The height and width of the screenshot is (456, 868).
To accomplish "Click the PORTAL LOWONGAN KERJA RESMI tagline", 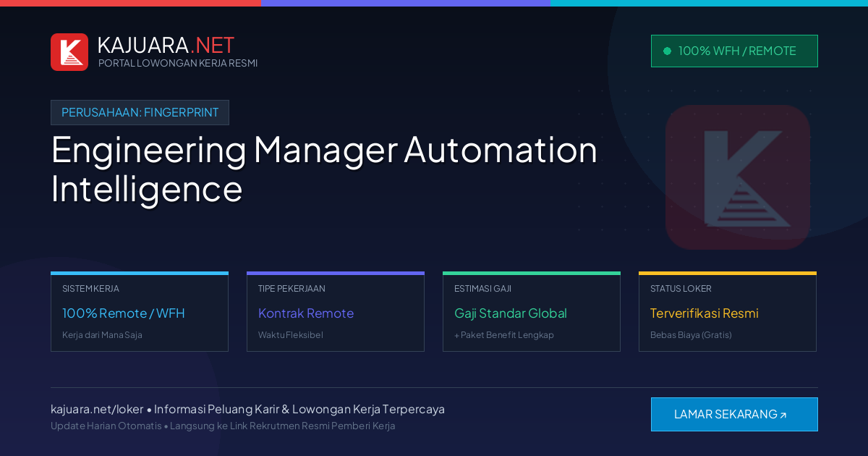I will (178, 63).
